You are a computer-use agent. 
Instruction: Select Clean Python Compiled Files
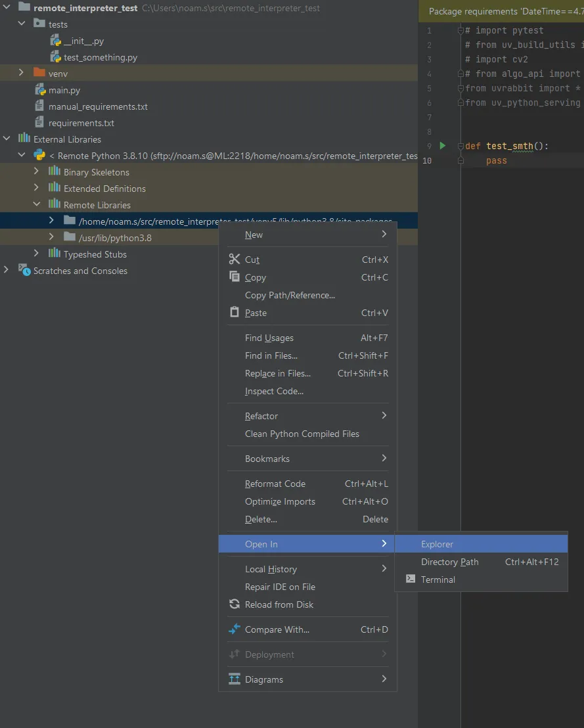click(x=308, y=433)
